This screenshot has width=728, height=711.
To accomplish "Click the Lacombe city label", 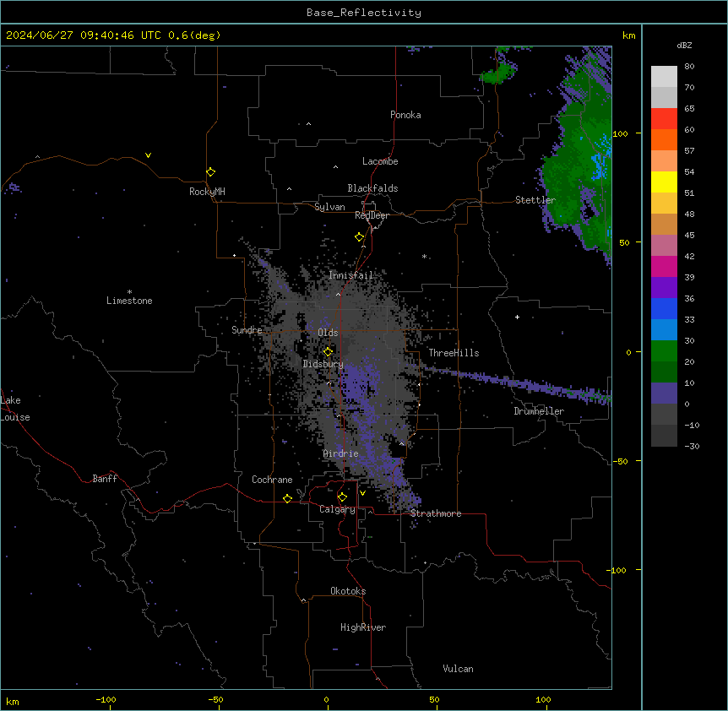I will (x=380, y=161).
